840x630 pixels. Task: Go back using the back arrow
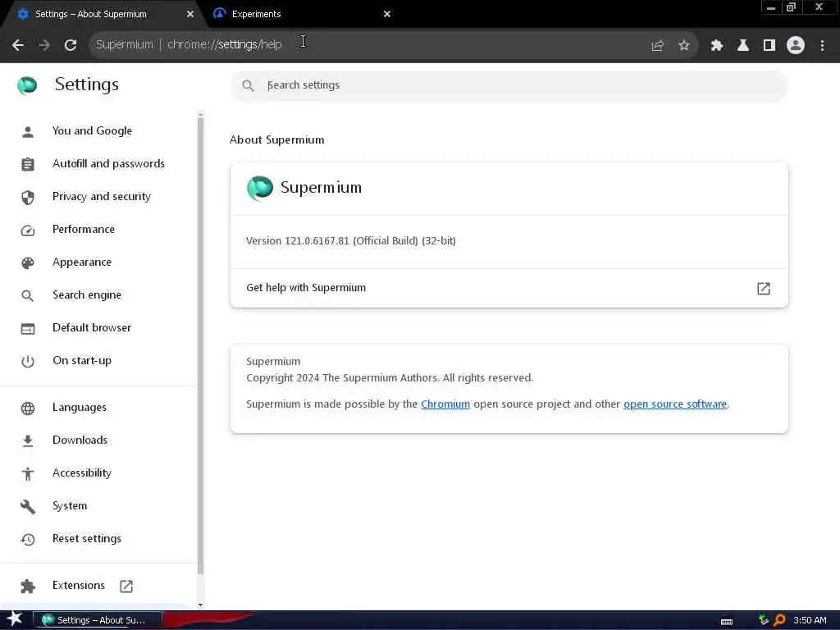tap(18, 45)
